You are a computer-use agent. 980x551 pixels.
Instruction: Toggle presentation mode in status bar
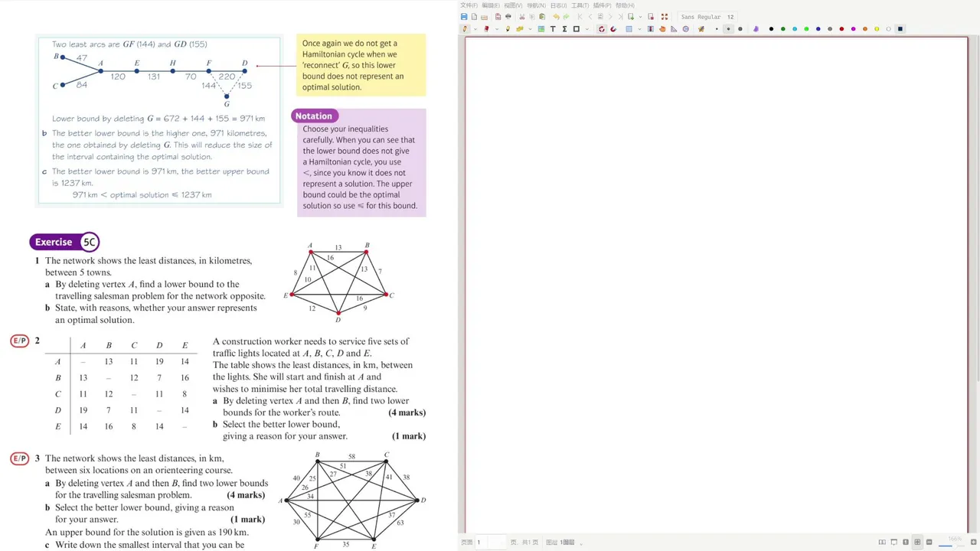[893, 542]
